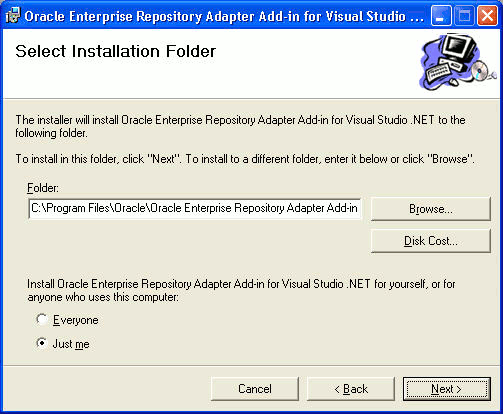Open the Browse... folder dialog

coord(431,209)
